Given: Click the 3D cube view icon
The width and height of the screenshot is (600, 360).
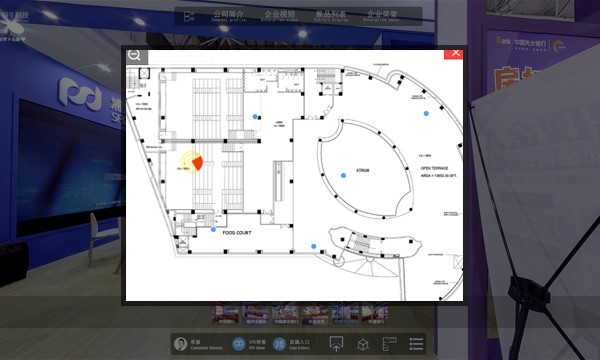Looking at the screenshot, I should click(363, 344).
